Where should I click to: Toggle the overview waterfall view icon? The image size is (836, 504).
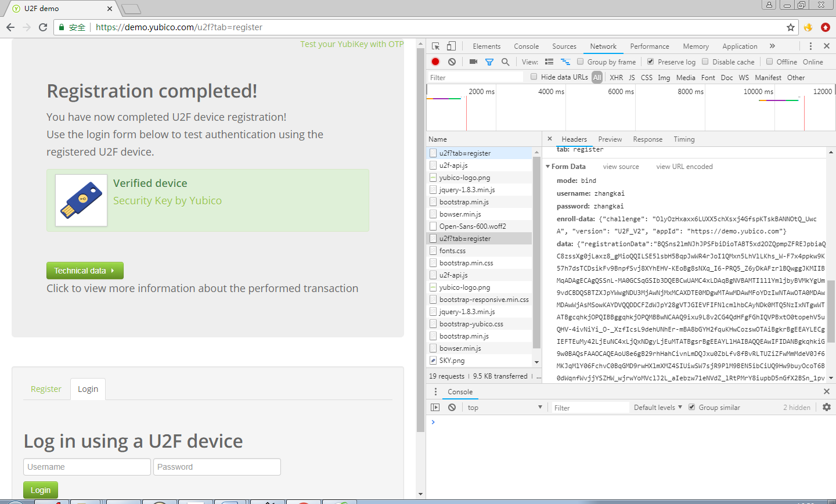(x=565, y=62)
